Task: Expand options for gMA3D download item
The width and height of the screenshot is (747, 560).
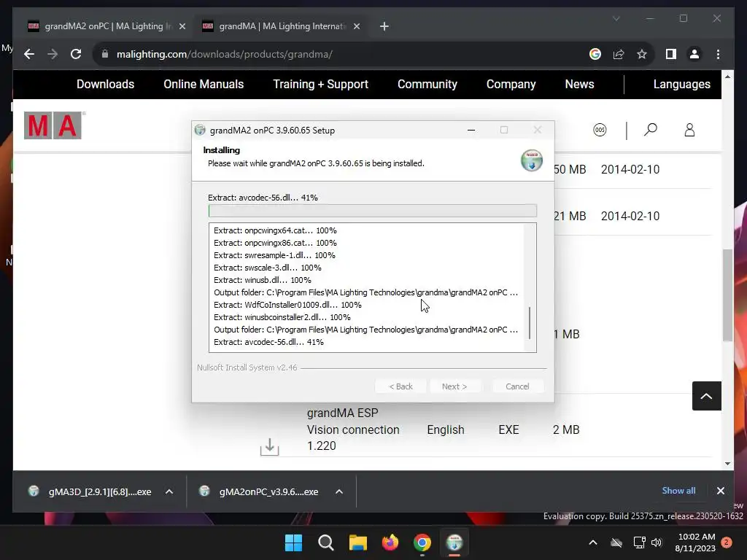Action: pyautogui.click(x=169, y=491)
